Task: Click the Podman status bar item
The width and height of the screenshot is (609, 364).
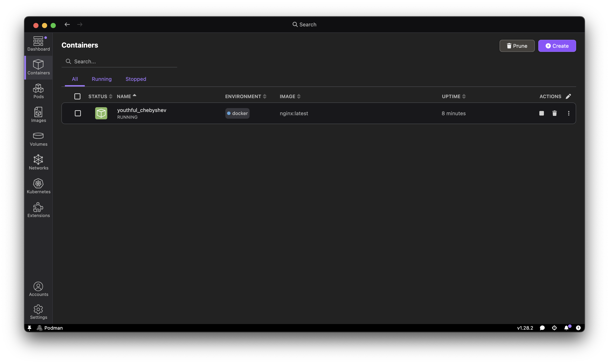Action: tap(50, 328)
